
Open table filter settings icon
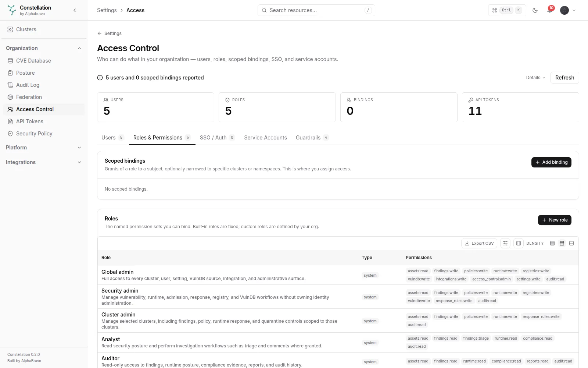(x=505, y=243)
